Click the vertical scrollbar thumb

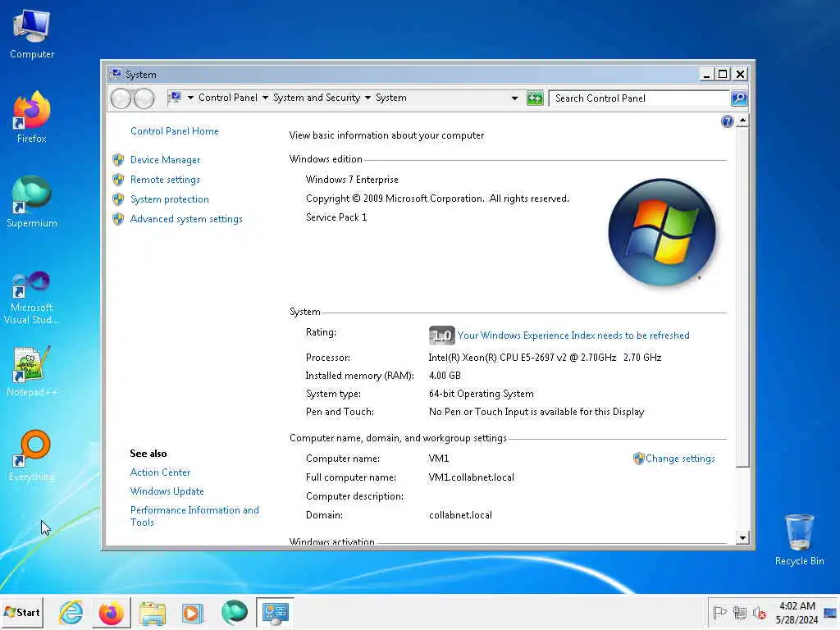(x=742, y=297)
